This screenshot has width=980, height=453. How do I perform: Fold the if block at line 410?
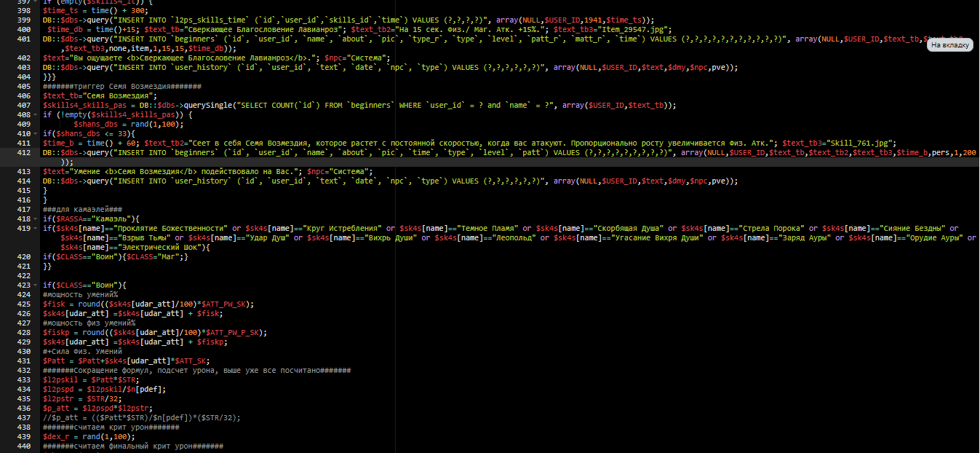coord(36,134)
